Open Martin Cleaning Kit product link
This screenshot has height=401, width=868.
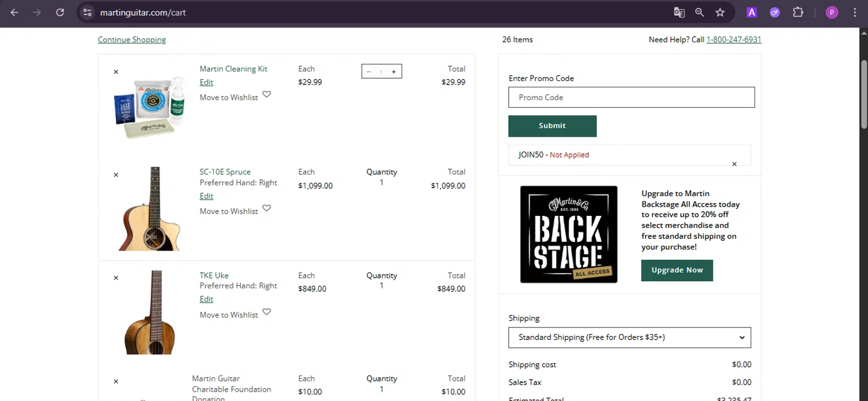click(x=233, y=69)
